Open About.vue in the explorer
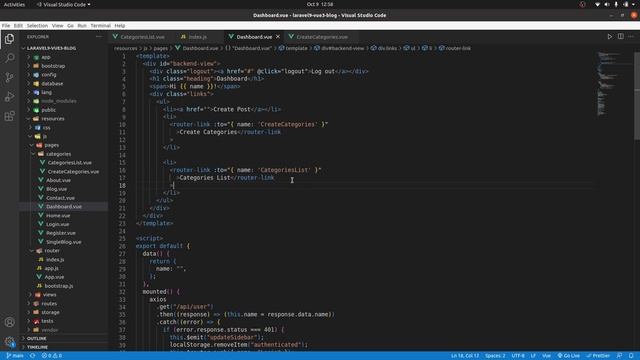The width and height of the screenshot is (640, 360). pyautogui.click(x=58, y=180)
